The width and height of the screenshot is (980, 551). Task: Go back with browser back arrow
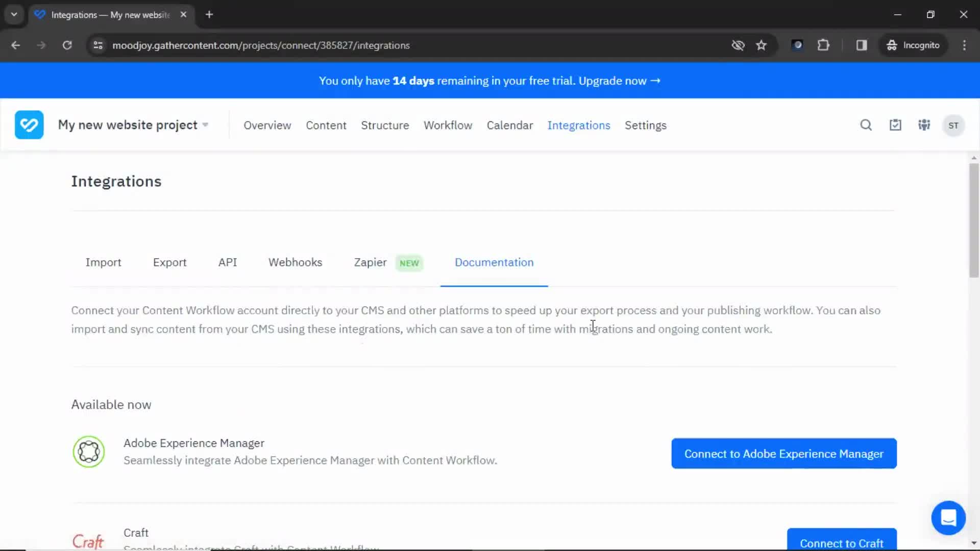click(16, 45)
